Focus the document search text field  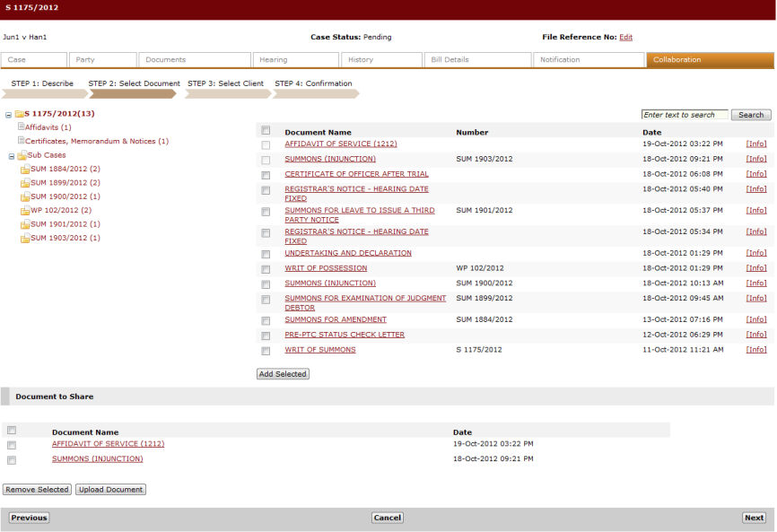point(684,115)
